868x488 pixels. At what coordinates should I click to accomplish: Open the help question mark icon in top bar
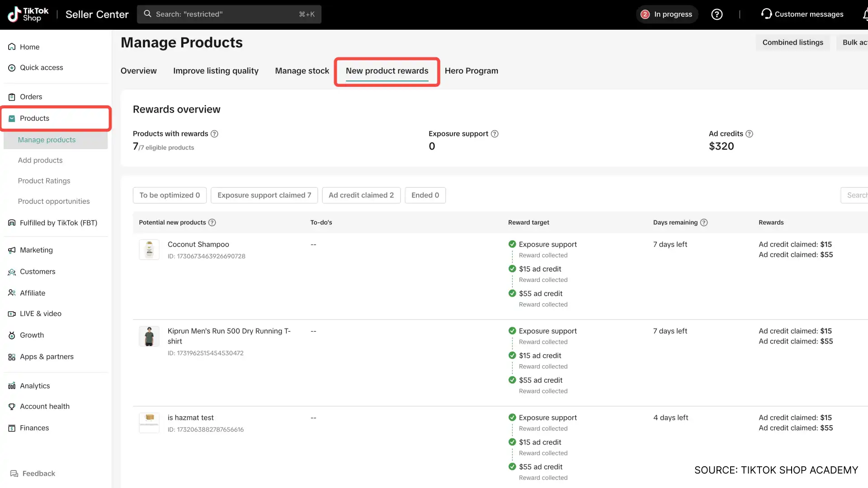[717, 14]
